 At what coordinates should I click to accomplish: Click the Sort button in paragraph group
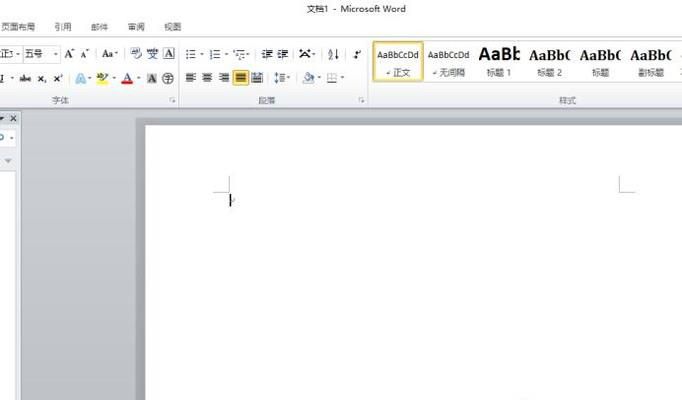coord(334,54)
